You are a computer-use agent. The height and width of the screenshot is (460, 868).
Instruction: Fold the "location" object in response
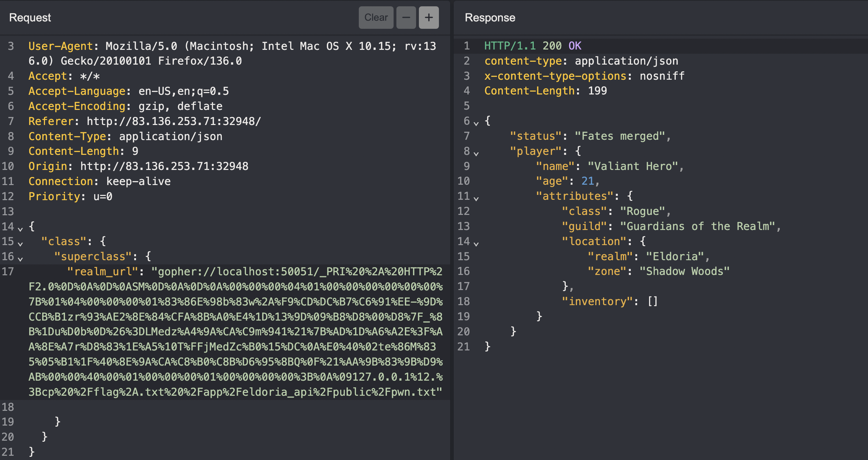tap(476, 244)
